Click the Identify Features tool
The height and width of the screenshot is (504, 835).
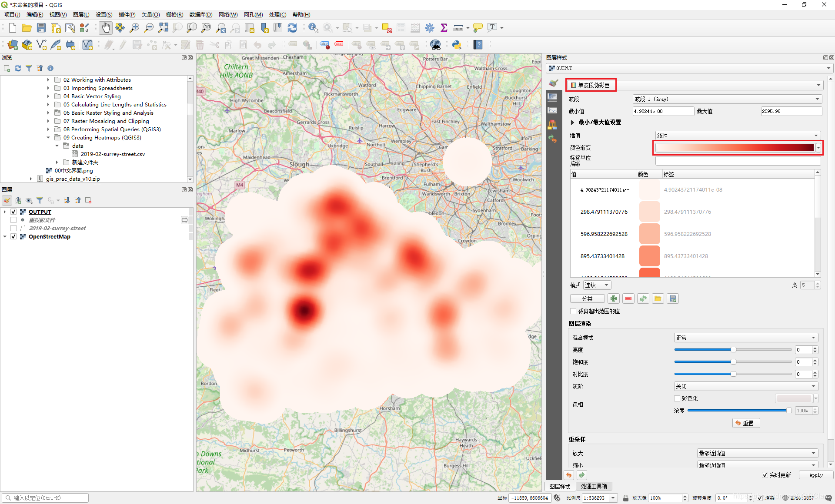[313, 28]
